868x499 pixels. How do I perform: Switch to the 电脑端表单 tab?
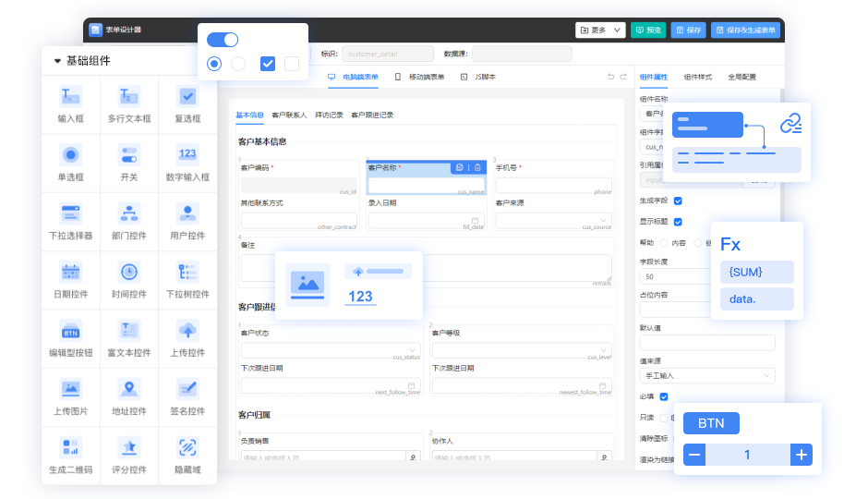353,77
